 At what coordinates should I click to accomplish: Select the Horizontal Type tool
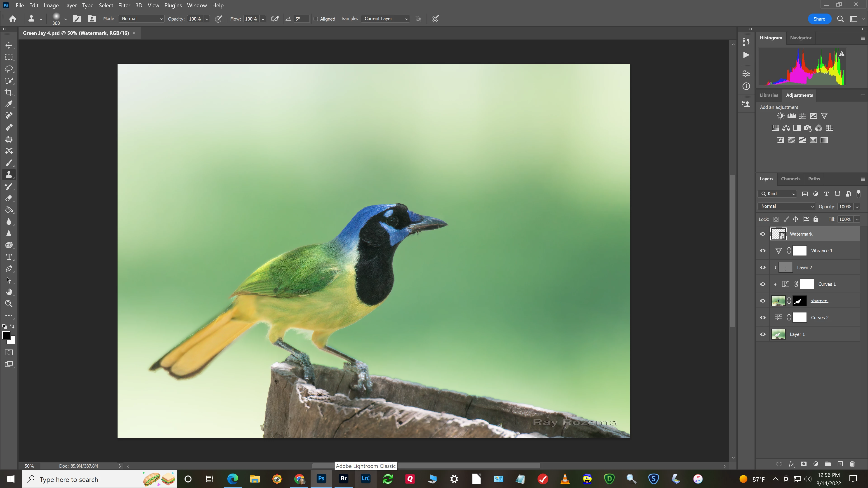tap(9, 257)
